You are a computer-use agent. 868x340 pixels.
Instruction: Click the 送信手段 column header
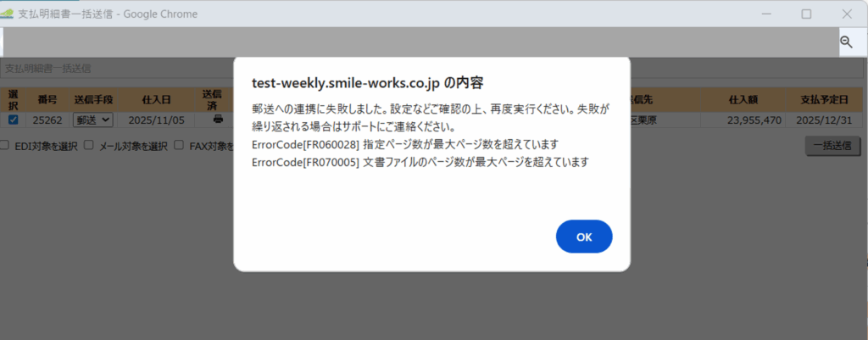(x=92, y=100)
